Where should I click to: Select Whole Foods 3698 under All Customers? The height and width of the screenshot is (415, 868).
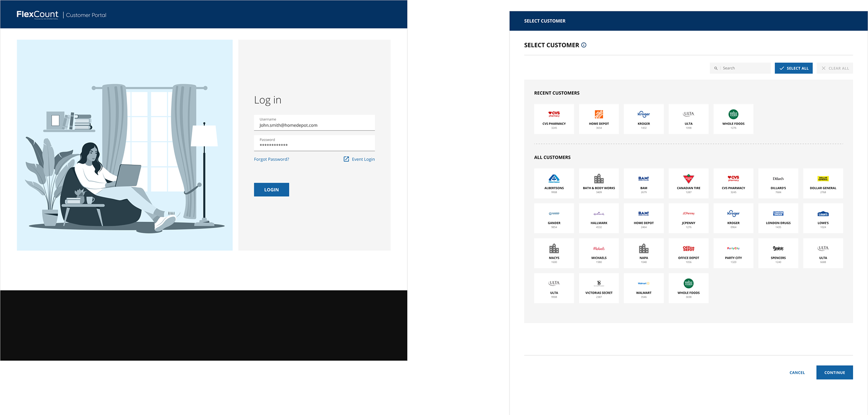(x=689, y=288)
